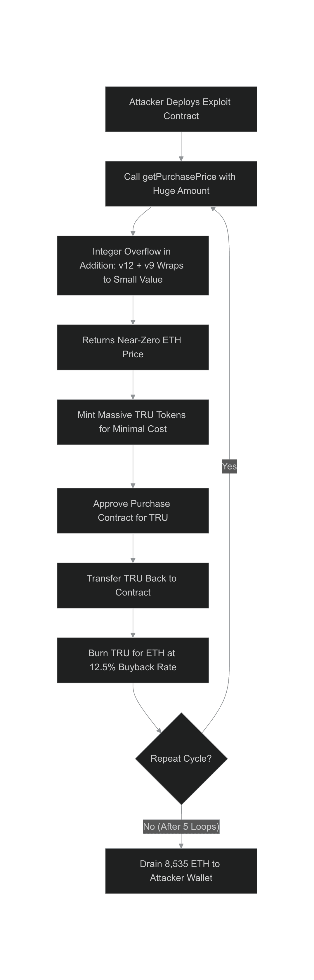
Task: Click the arrowhead entering the Repeat Cycle? diamond
Action: coord(159,730)
